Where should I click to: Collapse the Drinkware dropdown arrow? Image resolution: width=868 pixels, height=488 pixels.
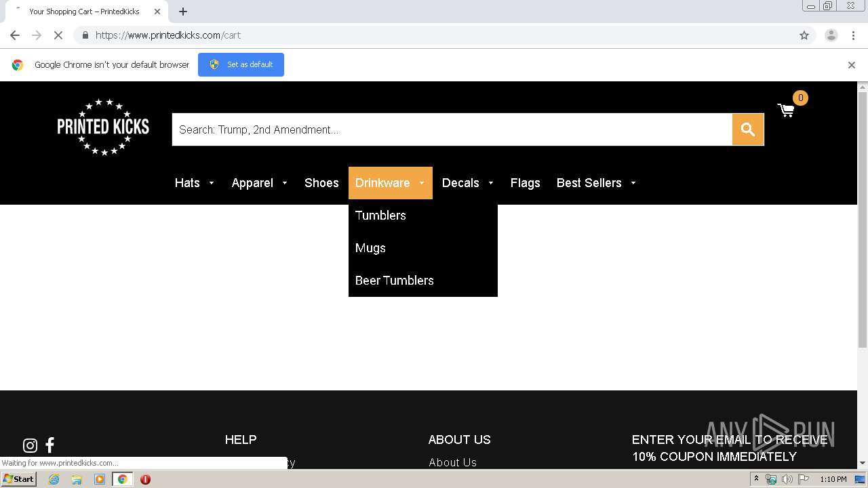click(422, 183)
